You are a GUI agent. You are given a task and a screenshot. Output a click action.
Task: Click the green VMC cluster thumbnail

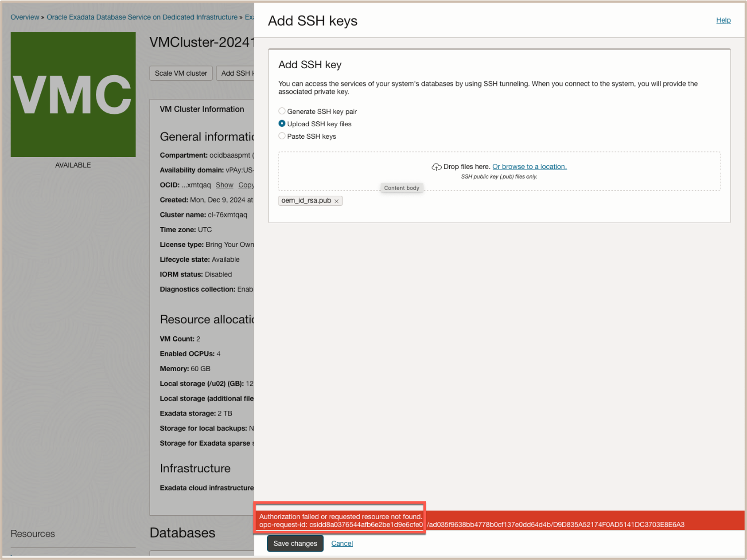coord(73,94)
